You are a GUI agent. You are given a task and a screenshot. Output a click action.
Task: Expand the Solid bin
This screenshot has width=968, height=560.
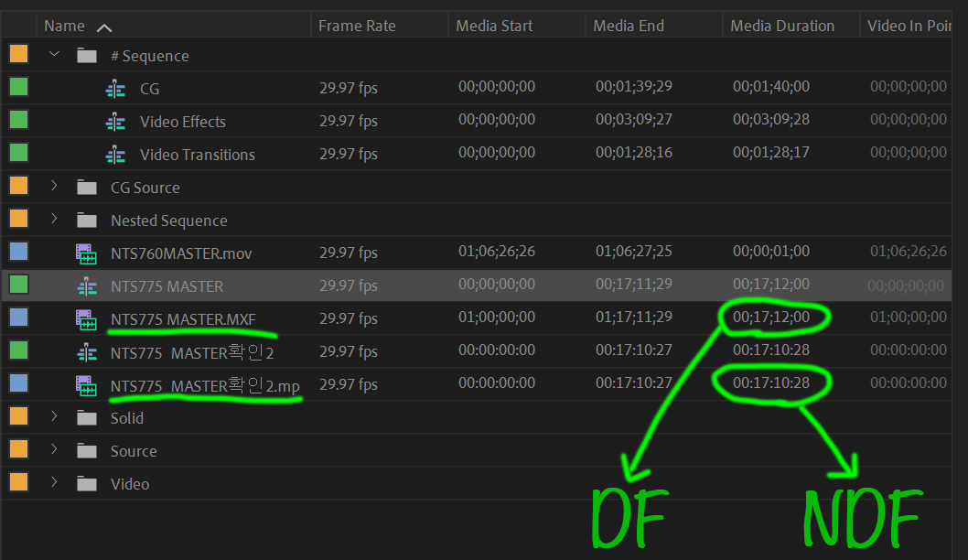point(53,418)
